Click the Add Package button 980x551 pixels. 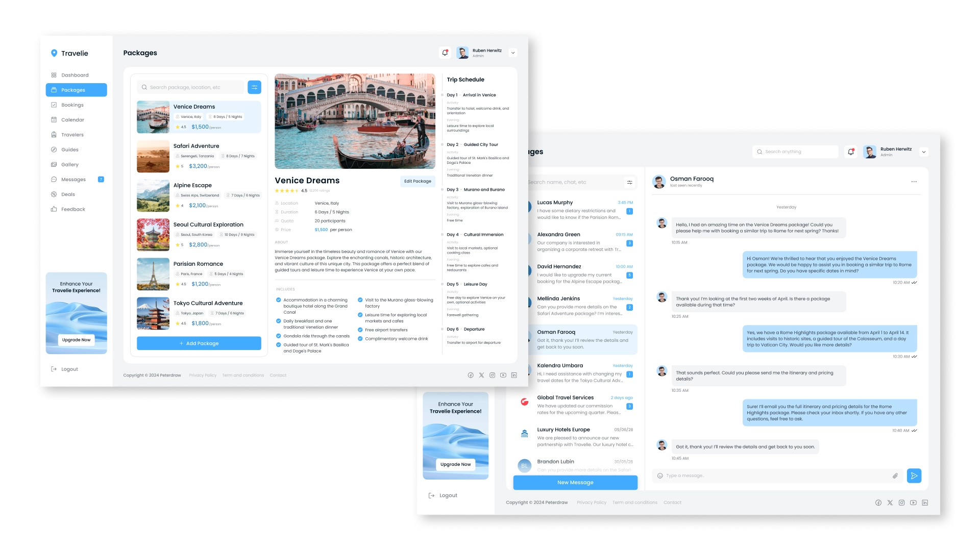(x=199, y=343)
